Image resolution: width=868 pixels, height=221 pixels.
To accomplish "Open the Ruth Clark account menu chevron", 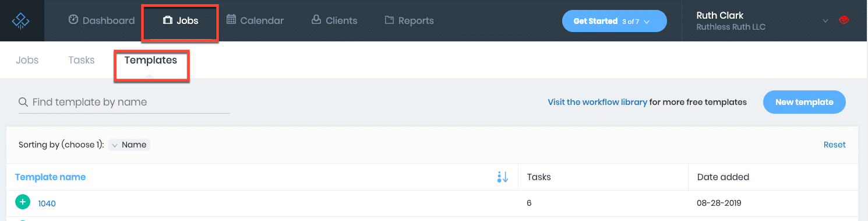I will (x=825, y=21).
